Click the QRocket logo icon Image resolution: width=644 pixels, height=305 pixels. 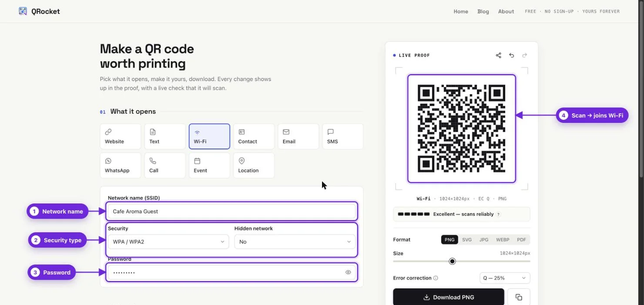point(23,11)
